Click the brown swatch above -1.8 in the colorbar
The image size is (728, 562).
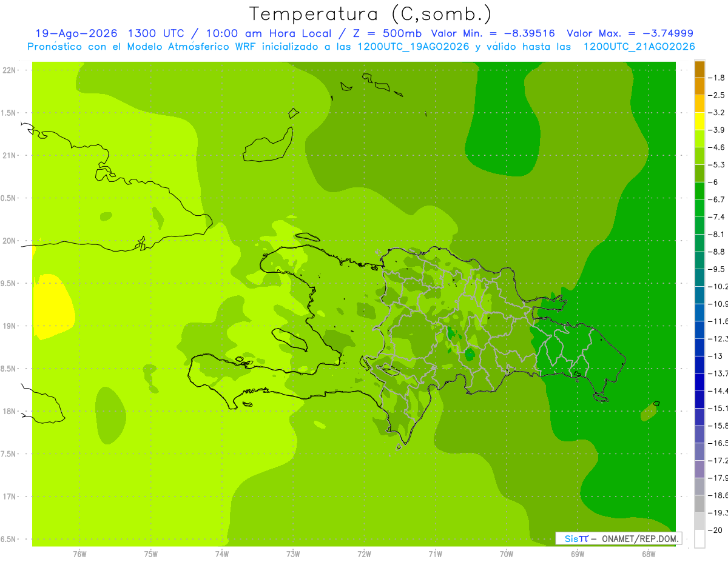(x=699, y=69)
